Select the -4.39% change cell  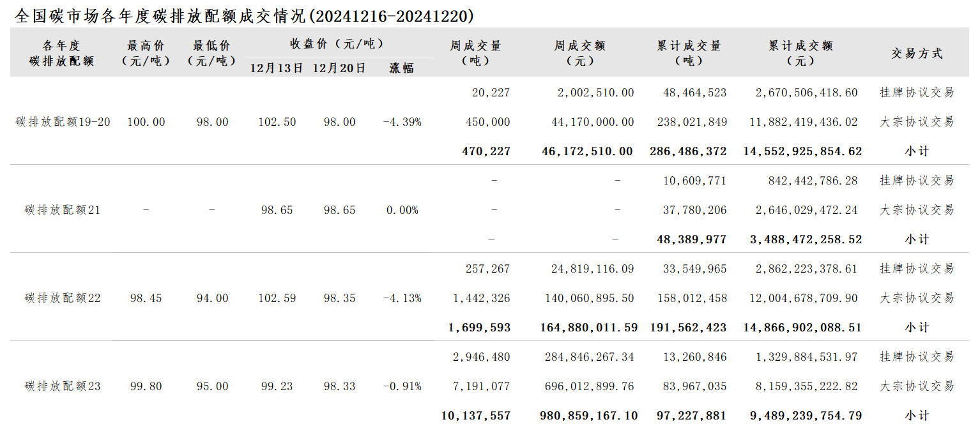[402, 122]
